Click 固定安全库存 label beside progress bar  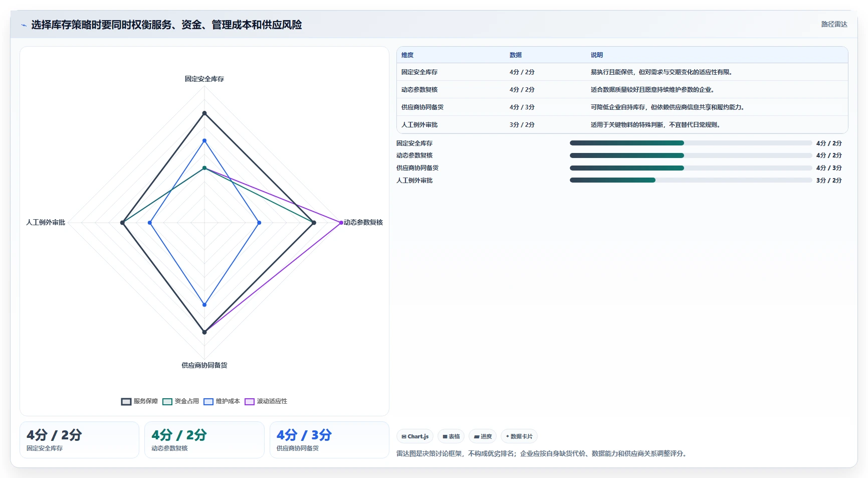point(414,143)
